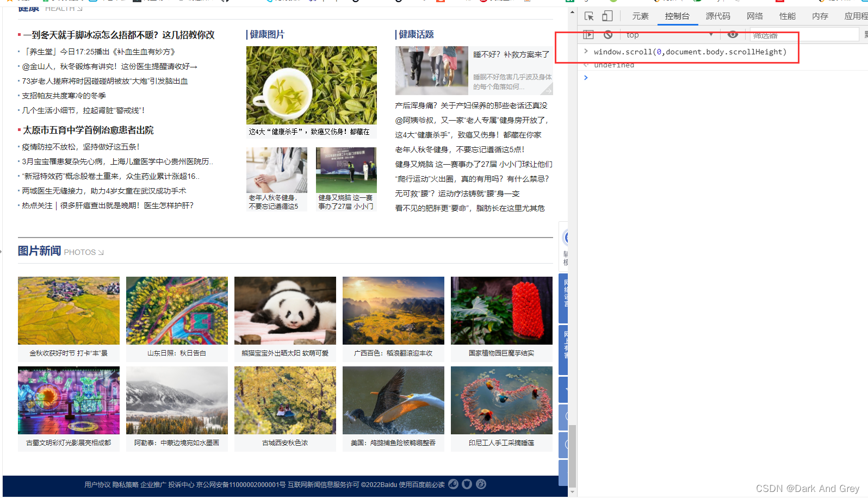Screen dimensions: 868x499
Task: Open the @阿姨爷叔 健身房 topic link
Action: [472, 121]
